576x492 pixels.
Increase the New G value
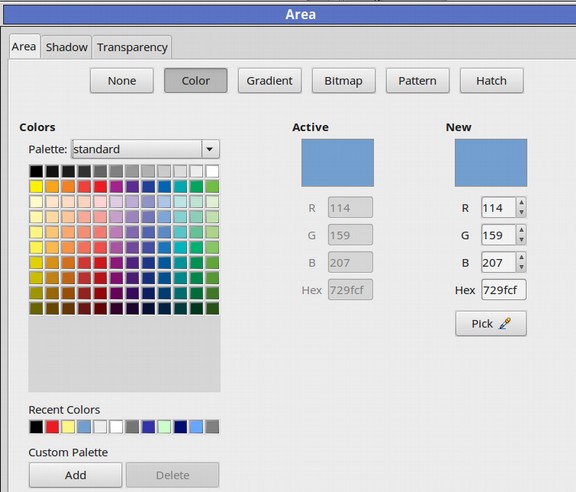tap(521, 230)
